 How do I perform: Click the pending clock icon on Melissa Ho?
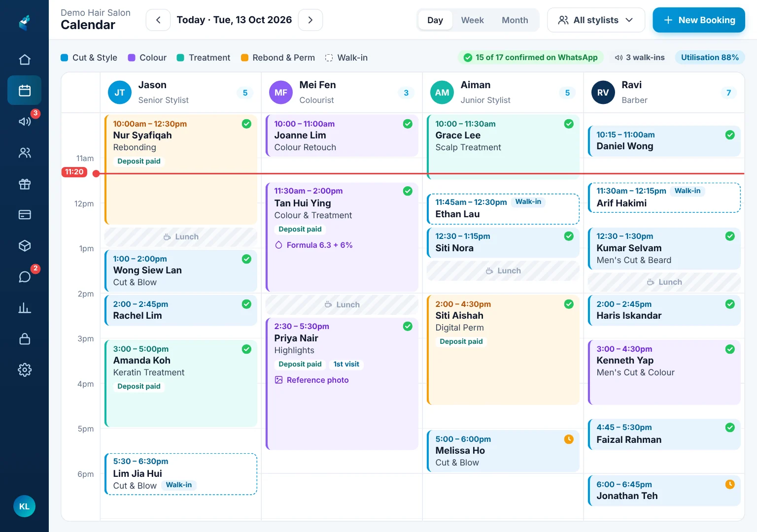point(569,439)
